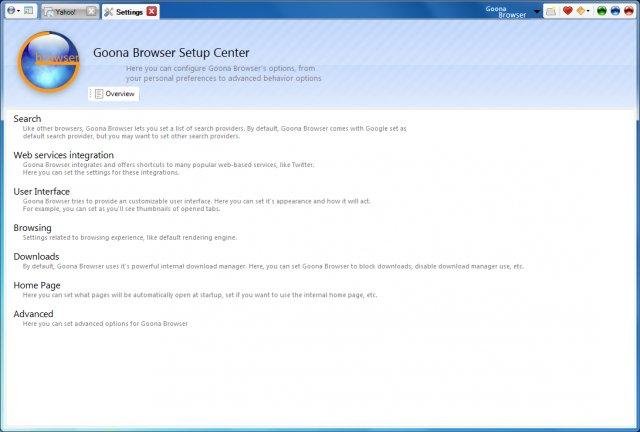The width and height of the screenshot is (640, 432).
Task: Close the Yahoo! tab
Action: coord(91,11)
